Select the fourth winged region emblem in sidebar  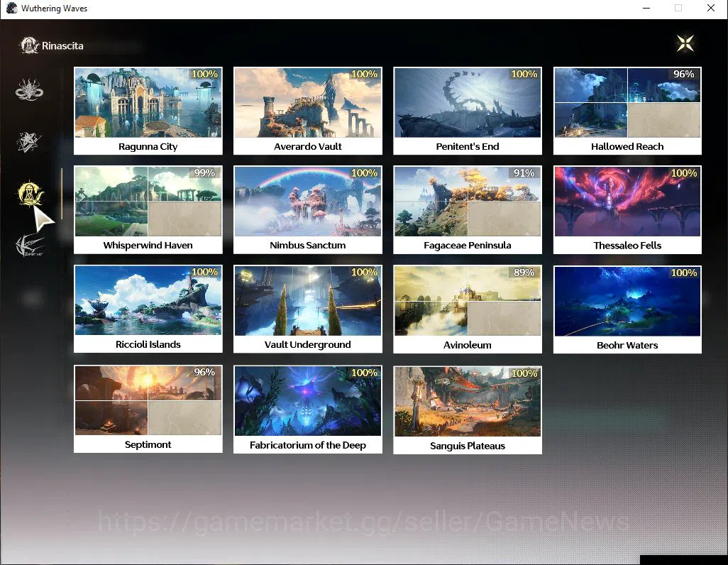point(29,246)
